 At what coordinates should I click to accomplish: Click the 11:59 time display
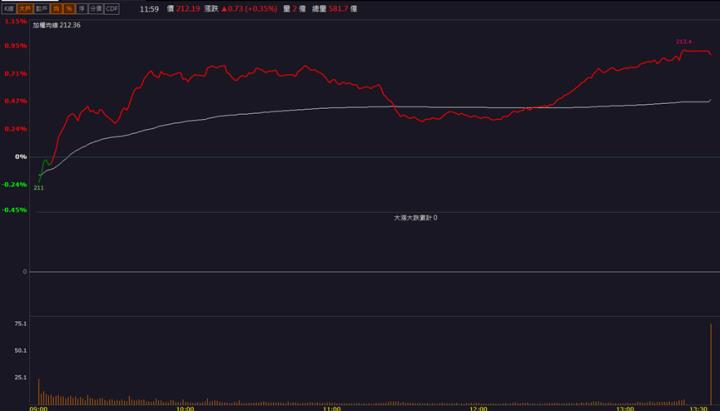click(x=148, y=8)
